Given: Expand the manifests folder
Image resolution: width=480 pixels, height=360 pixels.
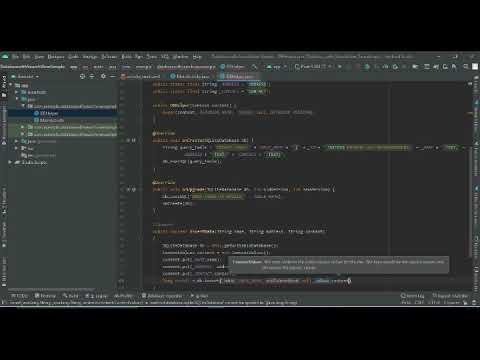Looking at the screenshot, I should coord(17,92).
